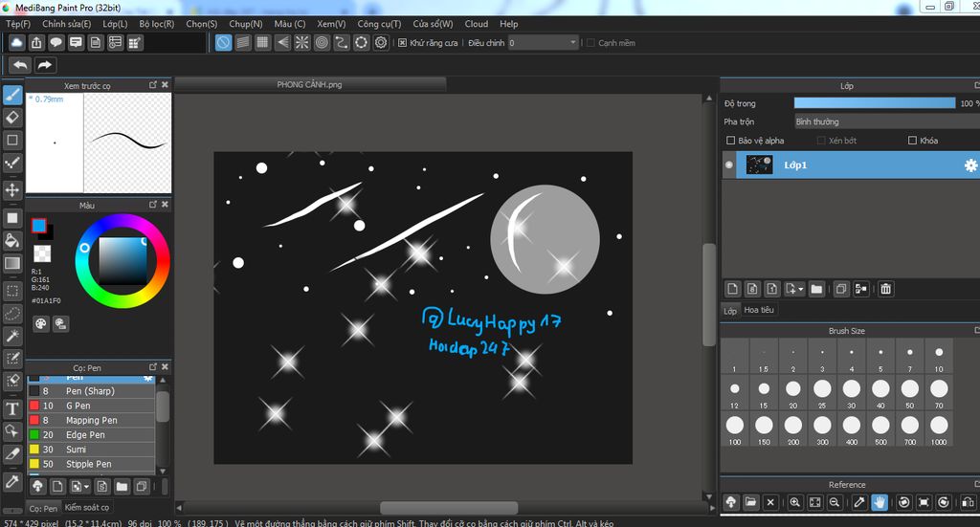Click the Undo arrow button
This screenshot has width=980, height=527.
[20, 65]
